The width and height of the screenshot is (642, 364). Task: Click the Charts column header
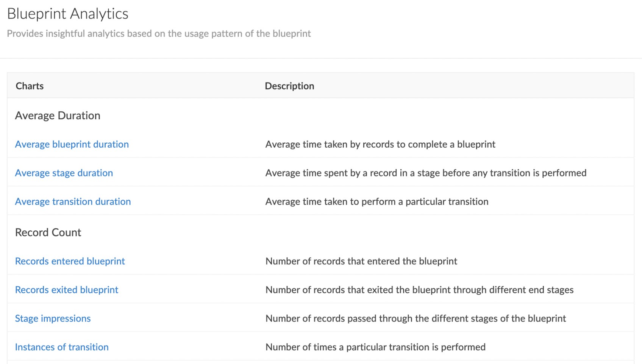(x=30, y=86)
